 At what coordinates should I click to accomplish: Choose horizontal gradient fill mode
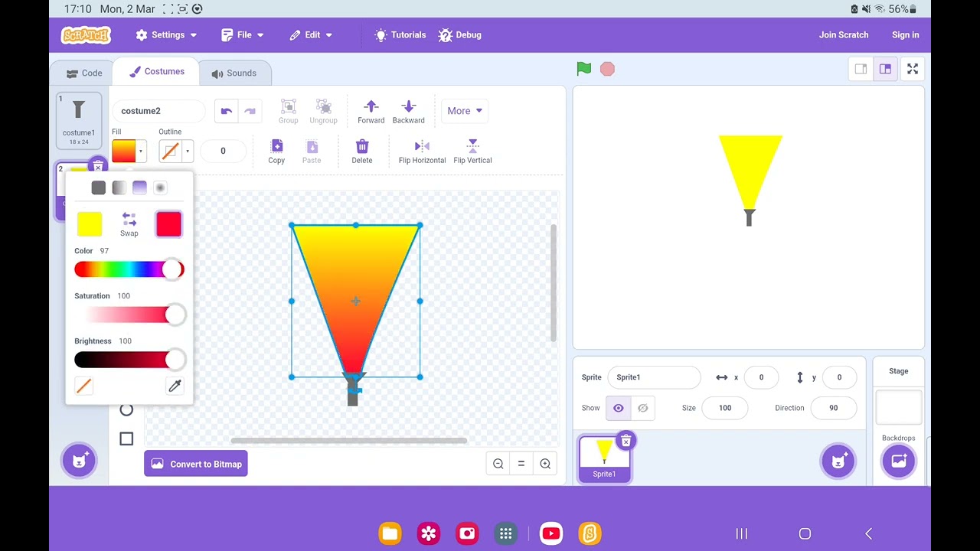pos(119,187)
